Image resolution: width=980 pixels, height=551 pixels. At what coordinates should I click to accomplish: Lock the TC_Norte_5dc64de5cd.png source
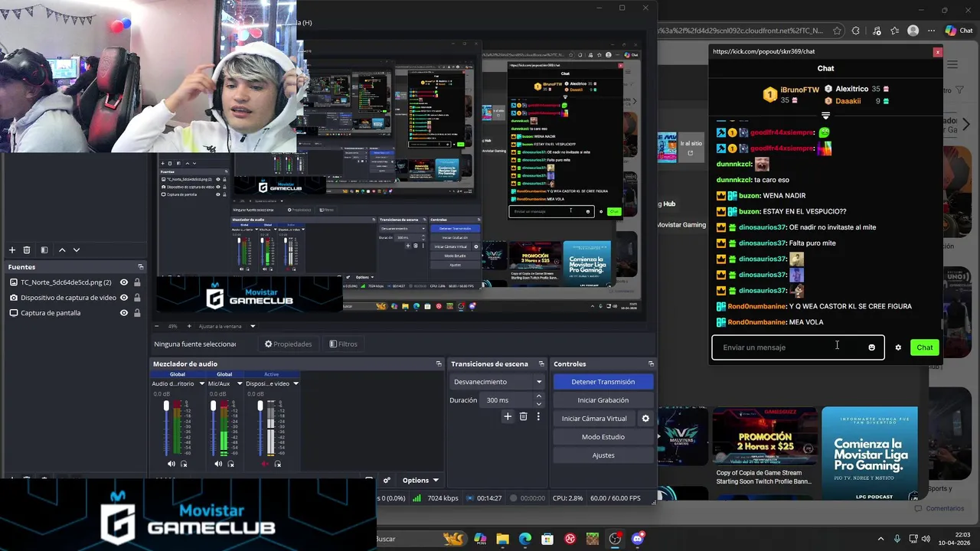(137, 282)
